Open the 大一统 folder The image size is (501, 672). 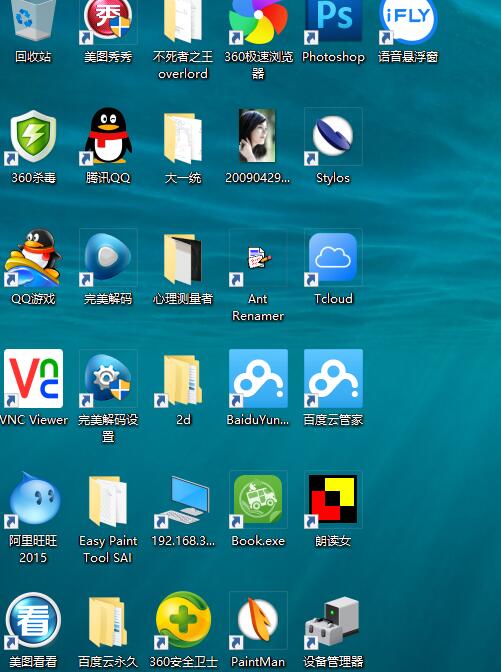tap(183, 138)
